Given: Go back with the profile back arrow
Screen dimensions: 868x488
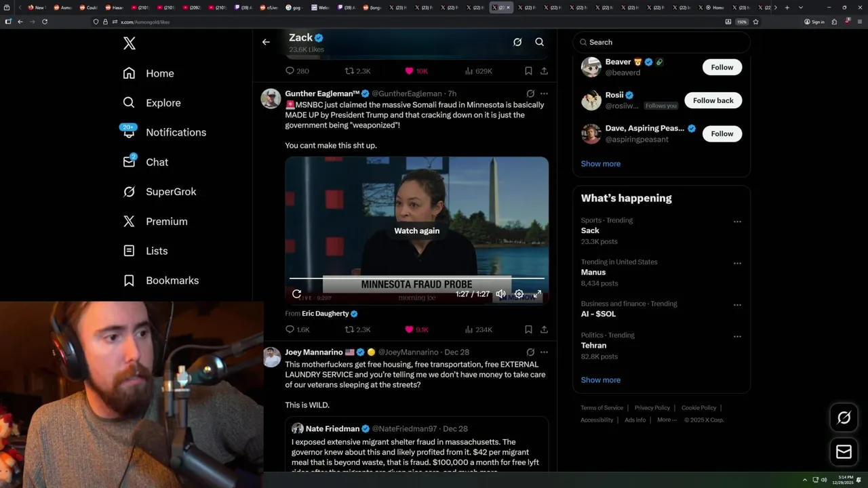Looking at the screenshot, I should point(266,42).
